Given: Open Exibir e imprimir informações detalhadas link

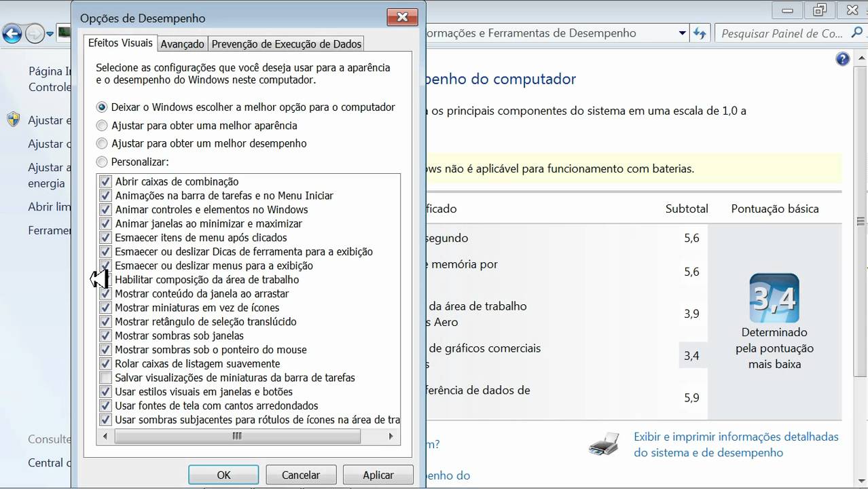Looking at the screenshot, I should coord(736,445).
